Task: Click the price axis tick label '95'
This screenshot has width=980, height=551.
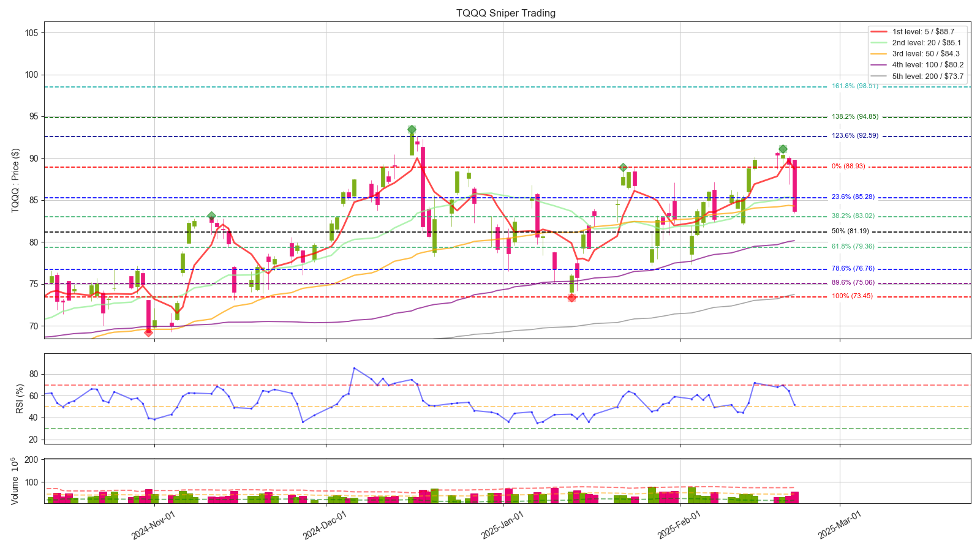Action: [x=33, y=117]
